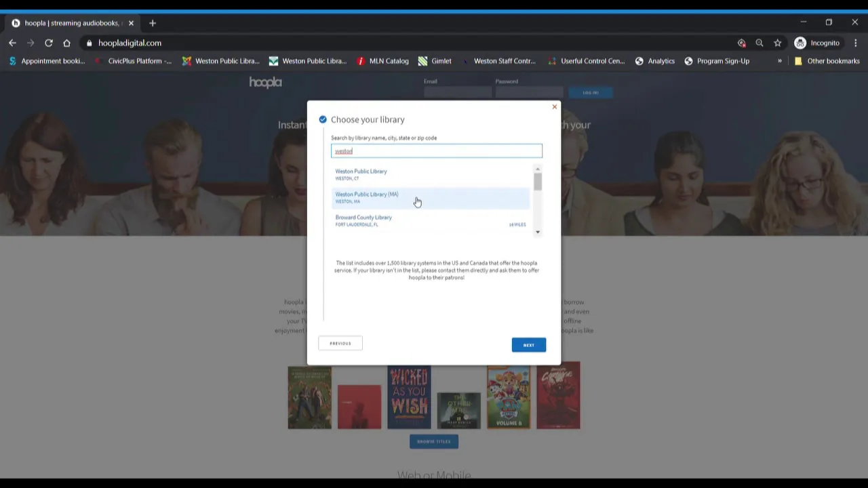Open the Other bookmarks folder
Image resolution: width=868 pixels, height=488 pixels.
pyautogui.click(x=827, y=61)
